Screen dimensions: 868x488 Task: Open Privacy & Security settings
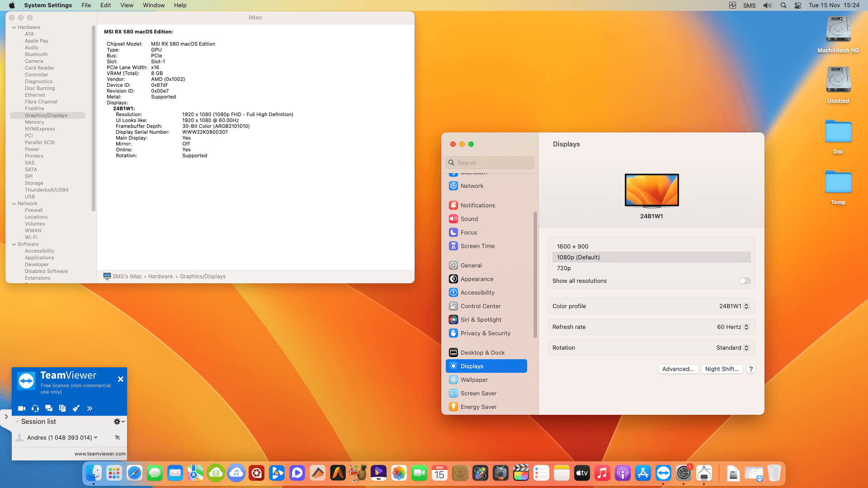(x=485, y=333)
